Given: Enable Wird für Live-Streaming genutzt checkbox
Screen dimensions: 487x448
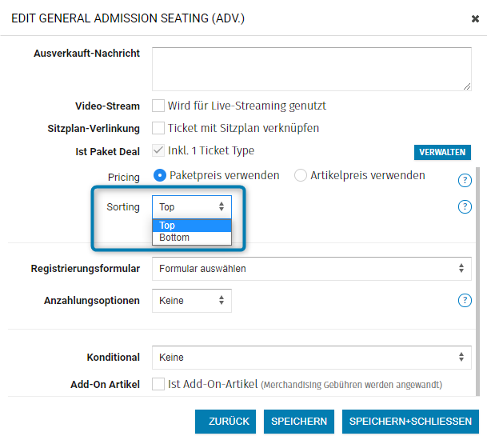Looking at the screenshot, I should tap(158, 106).
